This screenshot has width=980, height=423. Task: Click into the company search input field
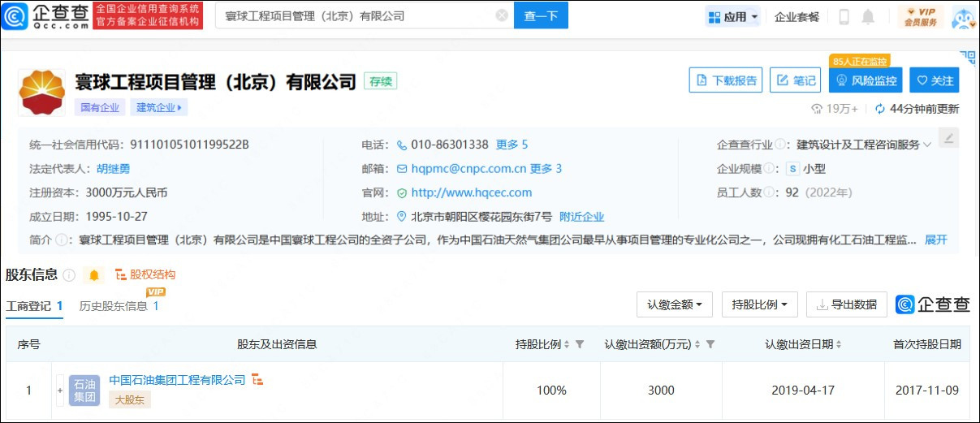coord(357,15)
